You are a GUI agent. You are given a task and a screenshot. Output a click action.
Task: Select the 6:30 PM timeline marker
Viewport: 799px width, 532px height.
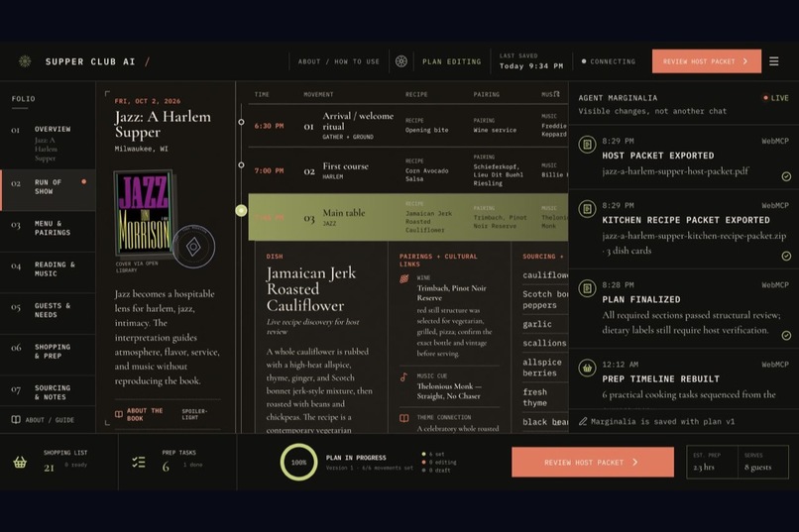pos(241,122)
